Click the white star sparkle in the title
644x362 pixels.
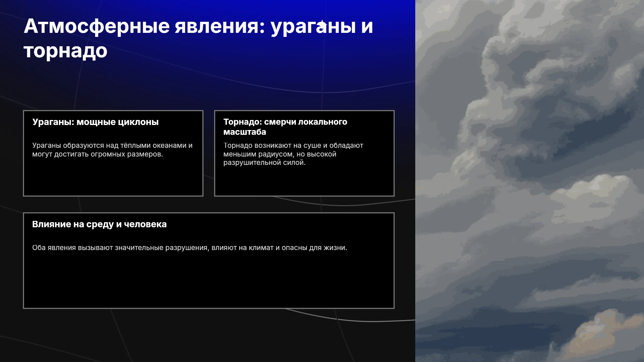click(322, 25)
